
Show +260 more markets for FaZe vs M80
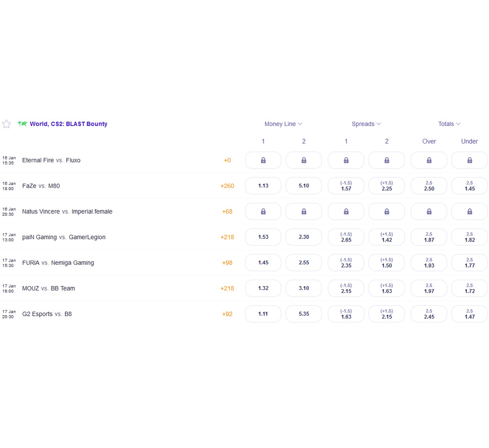point(227,186)
